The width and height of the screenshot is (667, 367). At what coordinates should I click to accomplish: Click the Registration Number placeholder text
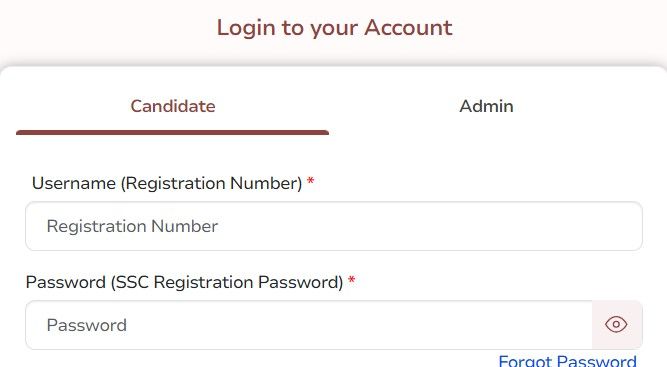coord(132,226)
